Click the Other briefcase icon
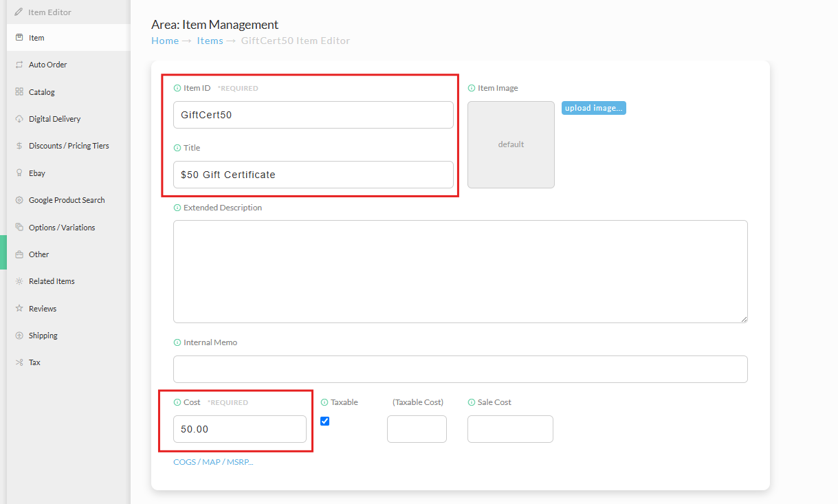 point(19,254)
